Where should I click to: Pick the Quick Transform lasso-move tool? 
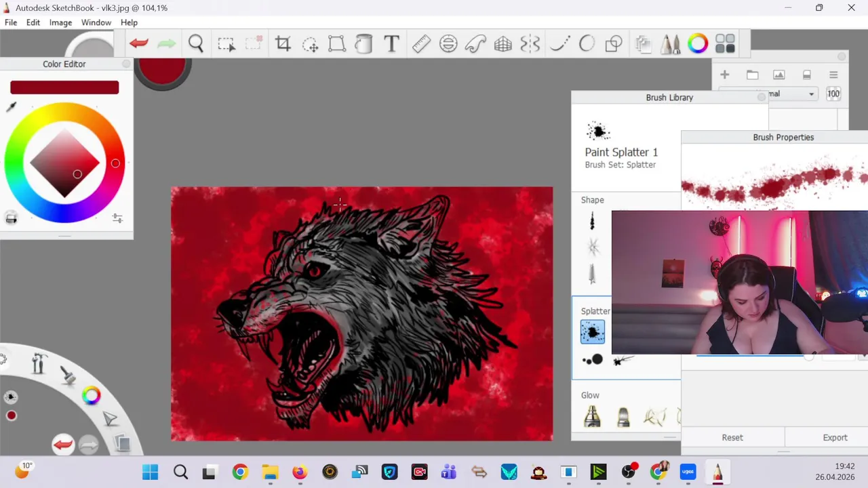310,44
